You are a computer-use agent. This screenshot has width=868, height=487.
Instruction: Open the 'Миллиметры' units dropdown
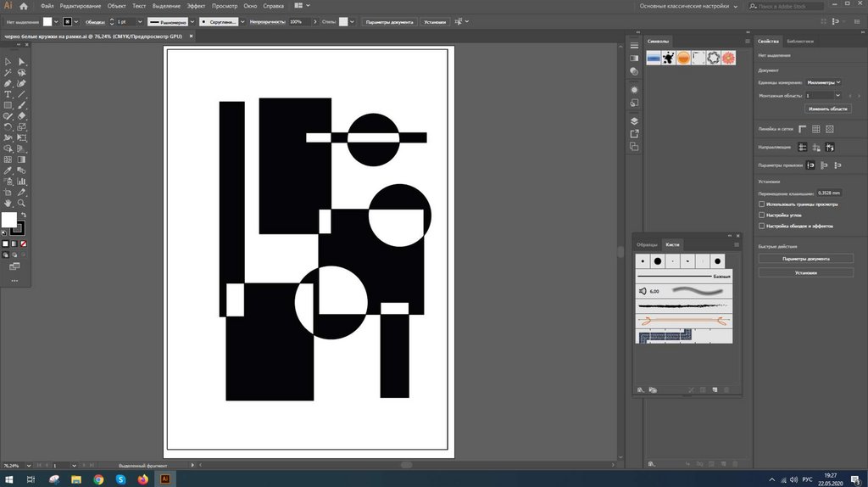point(824,82)
